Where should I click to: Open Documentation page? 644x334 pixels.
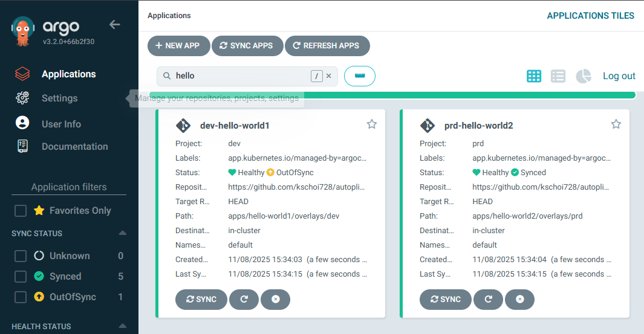[x=75, y=147]
